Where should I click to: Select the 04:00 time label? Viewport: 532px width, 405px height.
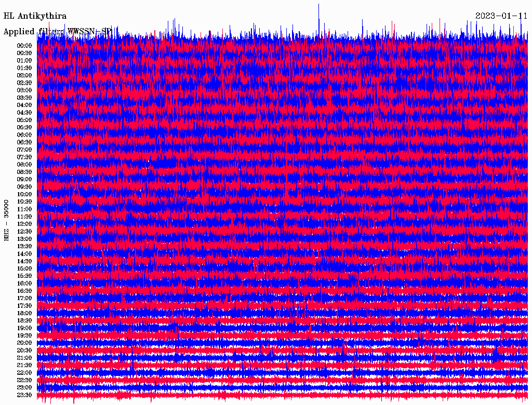coord(24,105)
